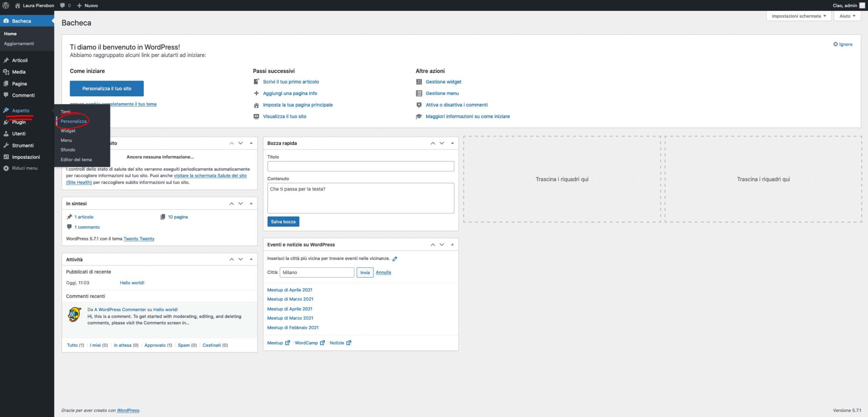Move Bozza rapida panel down
The height and width of the screenshot is (417, 868).
tap(442, 143)
